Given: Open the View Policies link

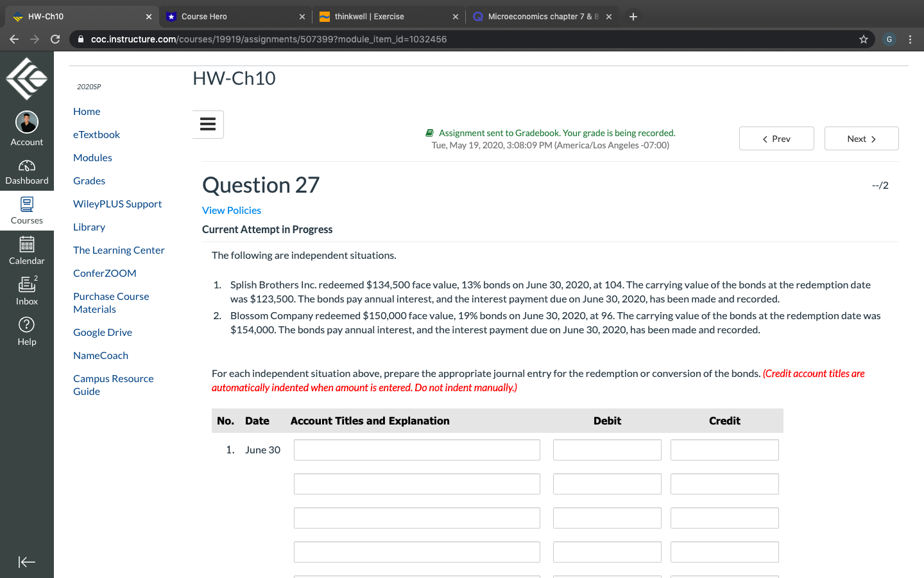Looking at the screenshot, I should tap(232, 210).
